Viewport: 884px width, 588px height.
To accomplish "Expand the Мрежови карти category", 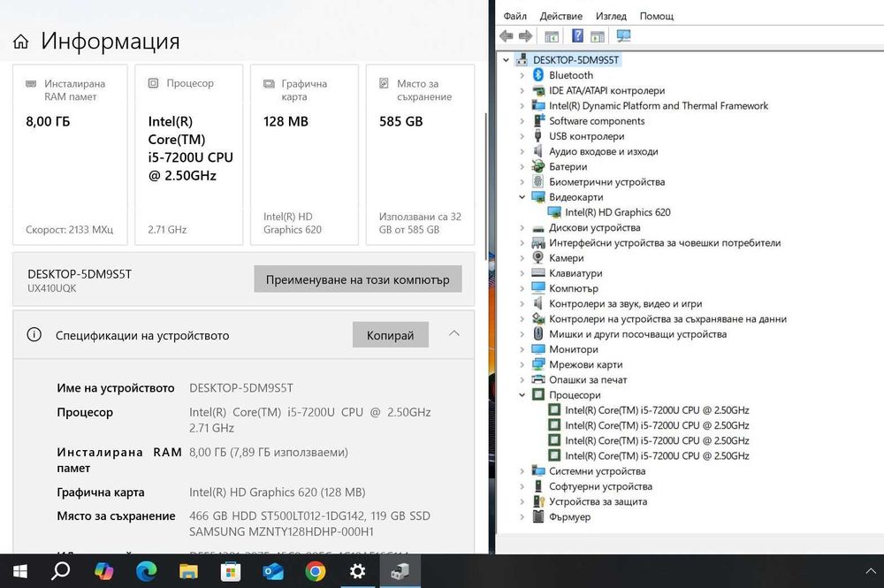I will (522, 364).
